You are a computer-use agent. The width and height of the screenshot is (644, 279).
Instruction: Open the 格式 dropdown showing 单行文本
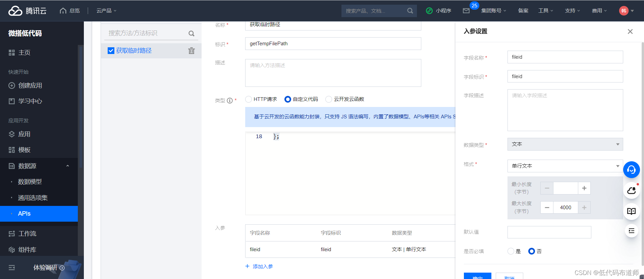pyautogui.click(x=565, y=166)
